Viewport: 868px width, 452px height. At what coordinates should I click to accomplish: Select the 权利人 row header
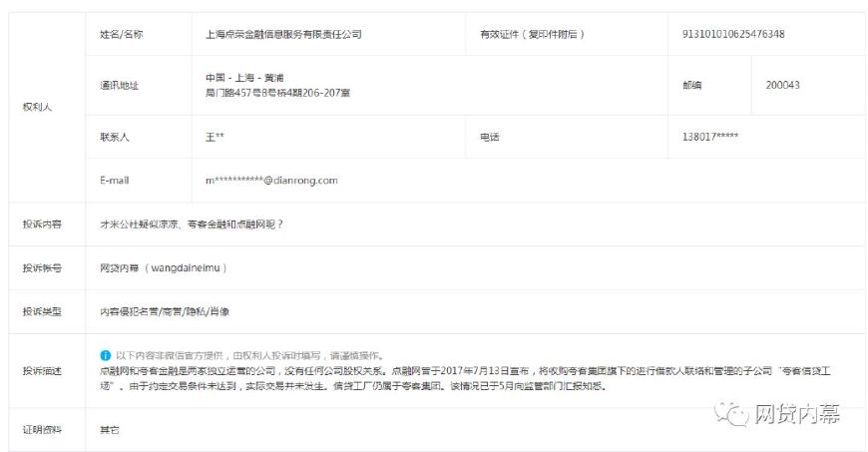click(x=37, y=107)
